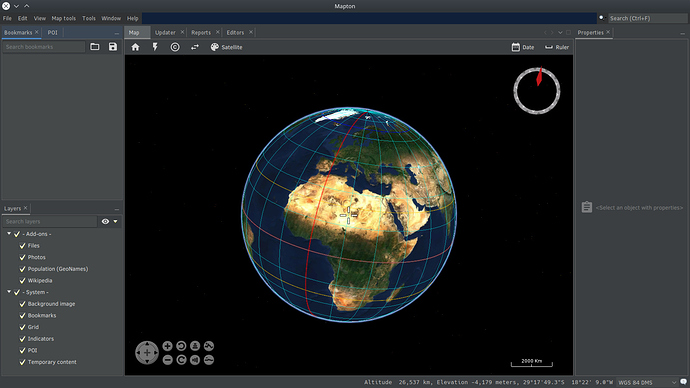Image resolution: width=690 pixels, height=388 pixels.
Task: Open bookmarks folder icon
Action: [x=95, y=47]
